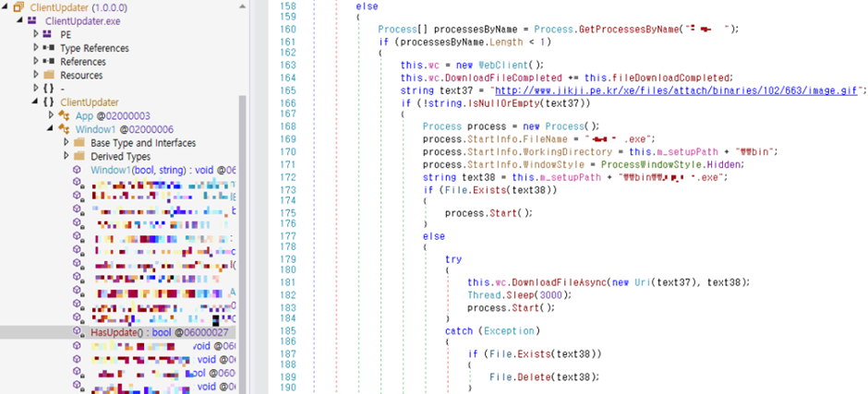Click line number 165

[289, 90]
